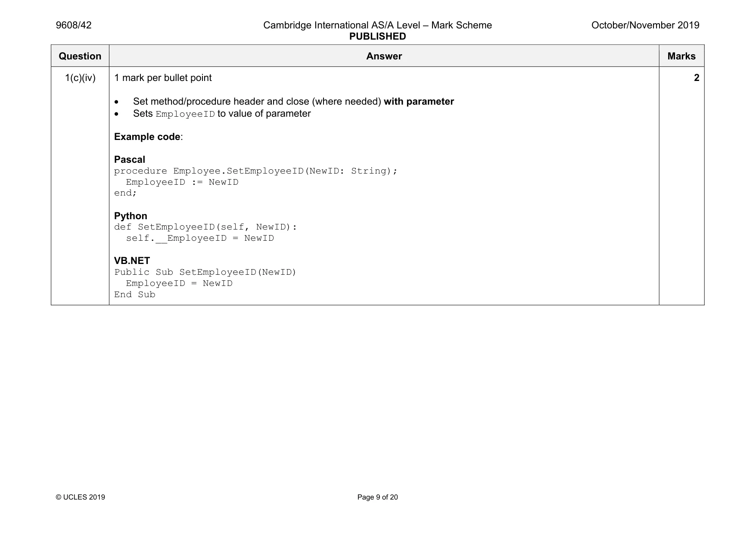756x534 pixels.
Task: Click the paper code 9608/42
Action: pyautogui.click(x=74, y=25)
